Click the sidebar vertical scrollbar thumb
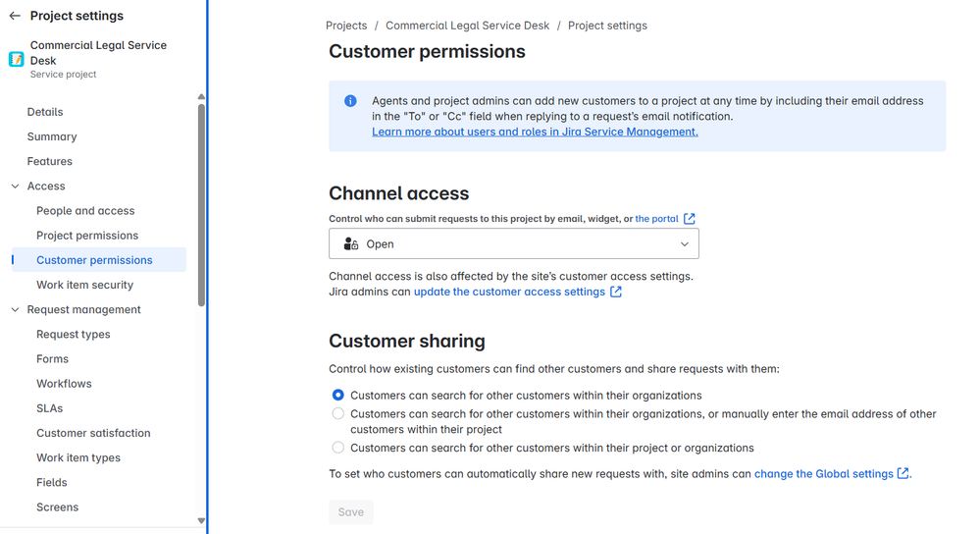The height and width of the screenshot is (534, 980). pos(201,205)
